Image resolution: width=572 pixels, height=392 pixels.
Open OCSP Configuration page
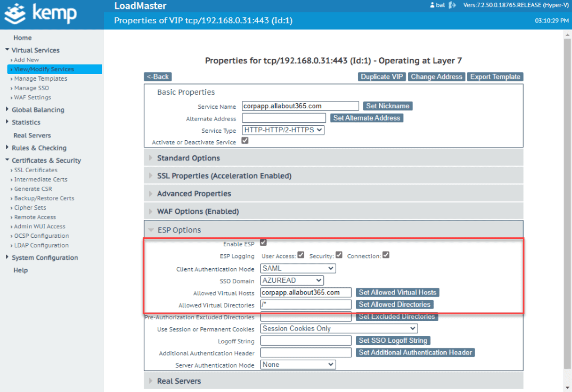pyautogui.click(x=41, y=236)
